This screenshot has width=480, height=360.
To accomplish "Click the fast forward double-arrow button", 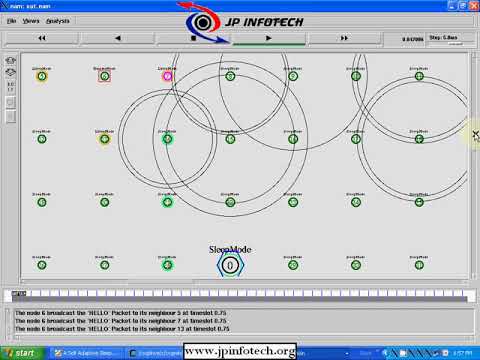I will click(344, 38).
